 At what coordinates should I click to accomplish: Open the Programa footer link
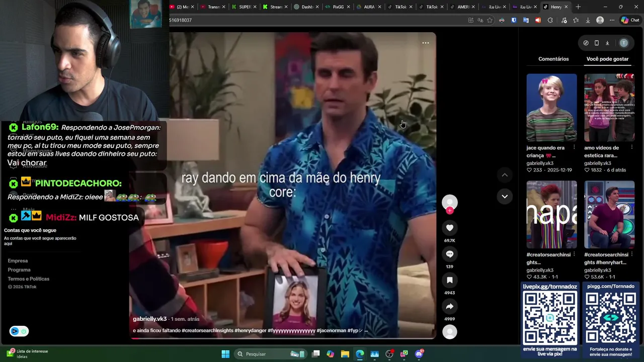[19, 269]
